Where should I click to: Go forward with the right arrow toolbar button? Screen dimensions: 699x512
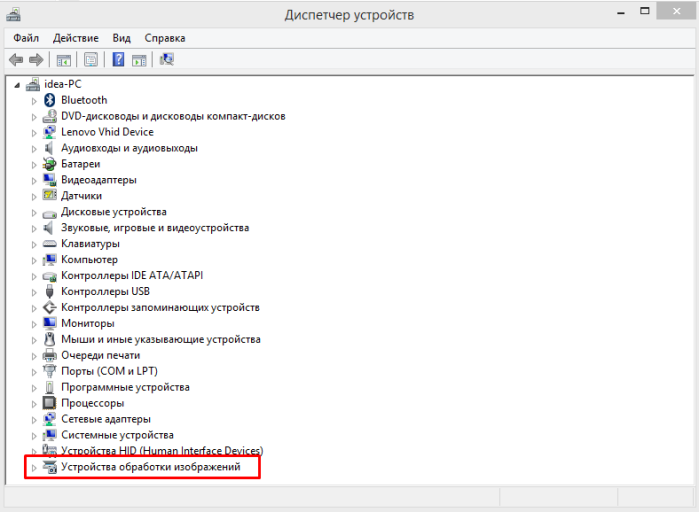36,60
